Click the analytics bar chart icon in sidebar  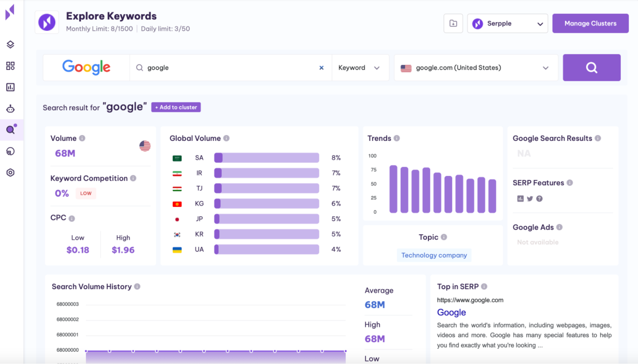(x=11, y=87)
